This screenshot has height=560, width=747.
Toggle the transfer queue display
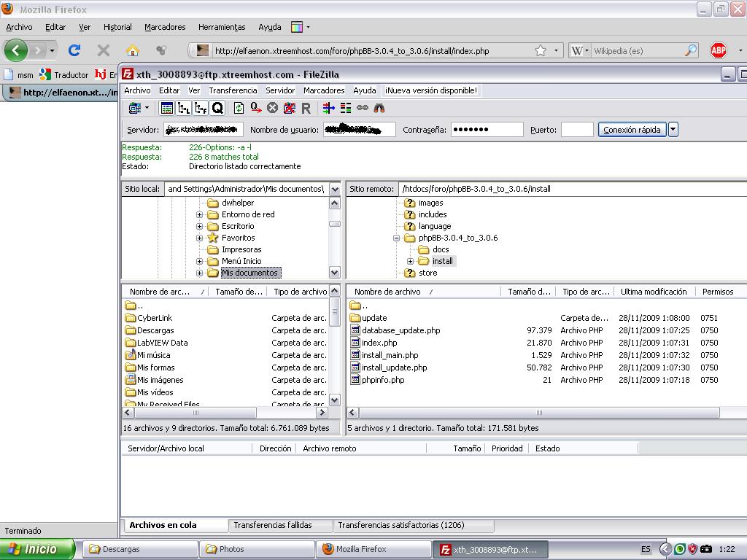tap(217, 108)
